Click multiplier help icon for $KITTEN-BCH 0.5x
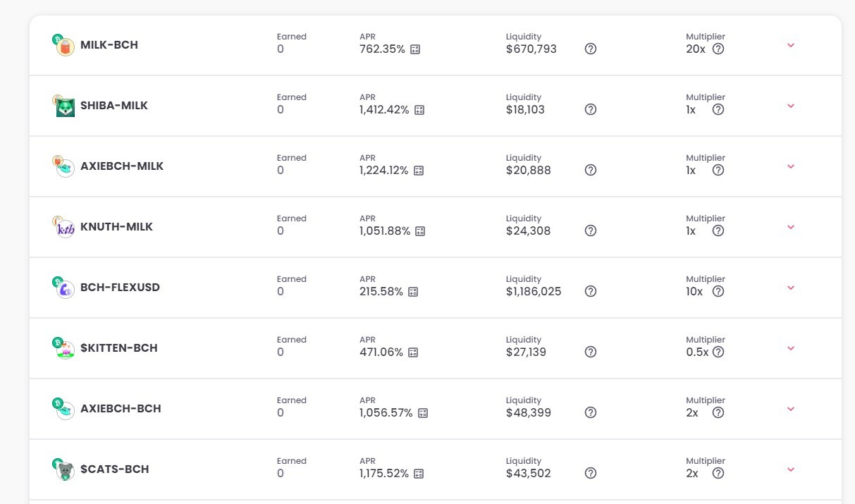This screenshot has width=855, height=504. point(718,352)
